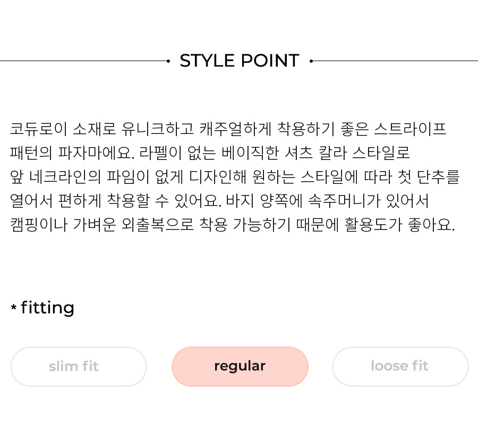Click the asterisk before fitting
478x448 pixels.
coord(13,307)
